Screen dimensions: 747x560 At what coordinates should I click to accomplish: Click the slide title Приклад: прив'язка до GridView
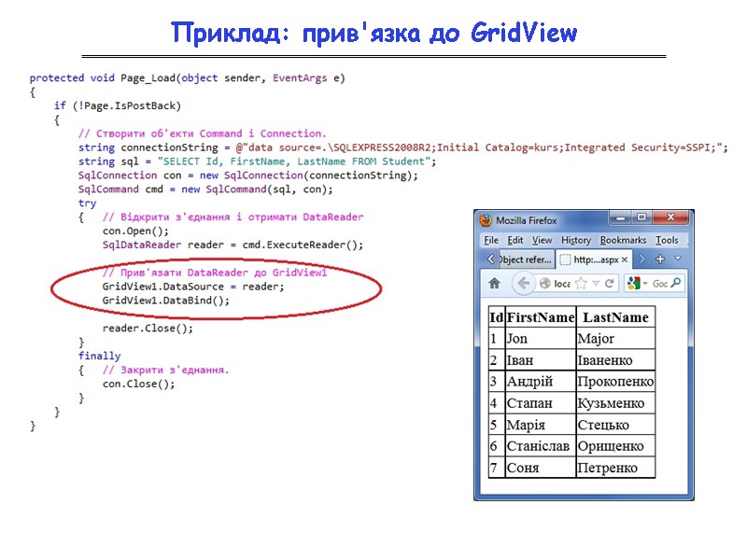(374, 34)
